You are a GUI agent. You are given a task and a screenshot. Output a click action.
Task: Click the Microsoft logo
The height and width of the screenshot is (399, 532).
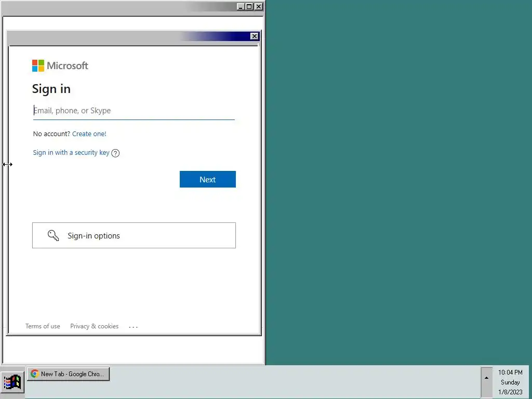click(60, 65)
